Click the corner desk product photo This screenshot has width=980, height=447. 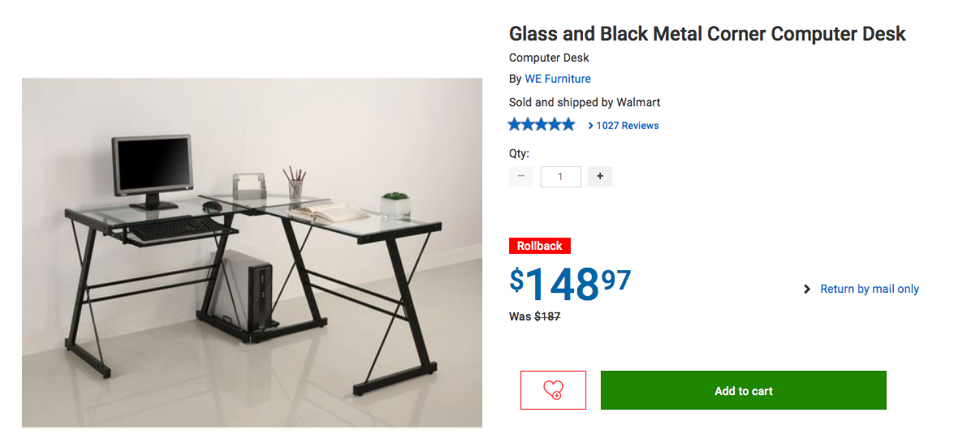[252, 251]
